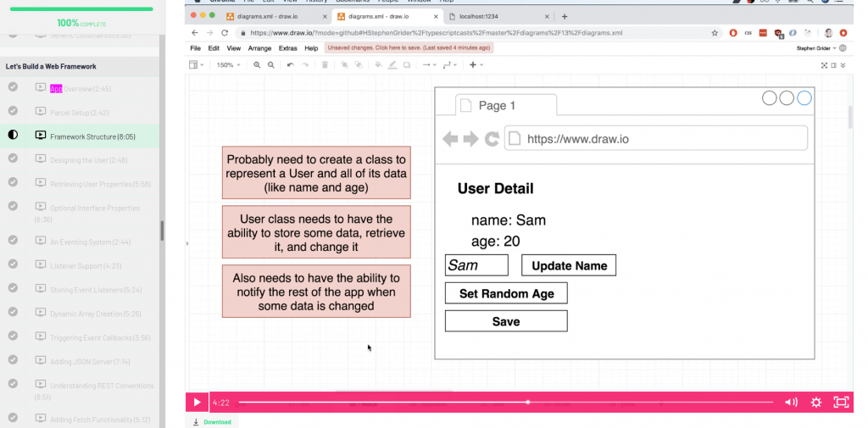Open the view panels dropdown in toolbar

[x=196, y=64]
